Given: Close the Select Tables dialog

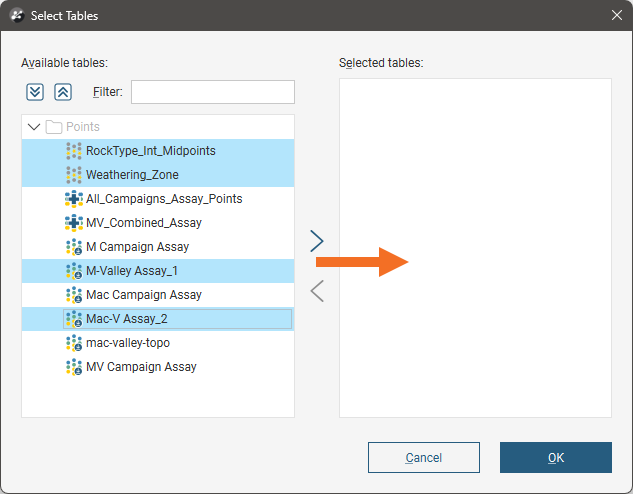Looking at the screenshot, I should point(615,16).
